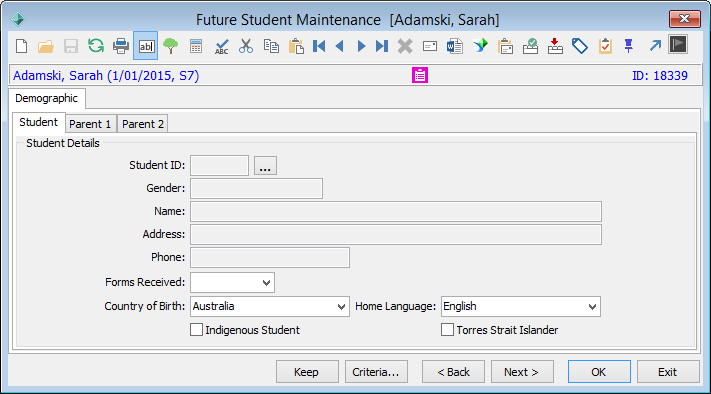This screenshot has height=394, width=711.
Task: Click the Name input field
Action: coord(396,211)
